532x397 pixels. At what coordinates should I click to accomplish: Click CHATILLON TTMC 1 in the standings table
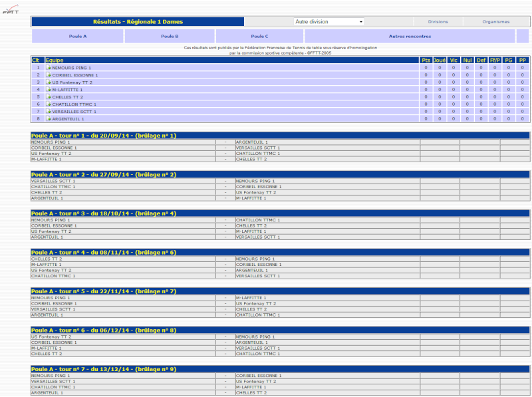click(x=74, y=104)
